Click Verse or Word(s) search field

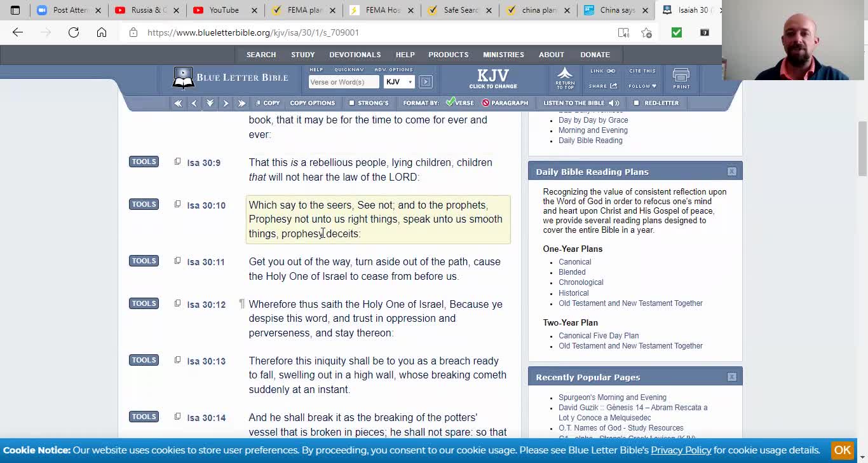(344, 82)
